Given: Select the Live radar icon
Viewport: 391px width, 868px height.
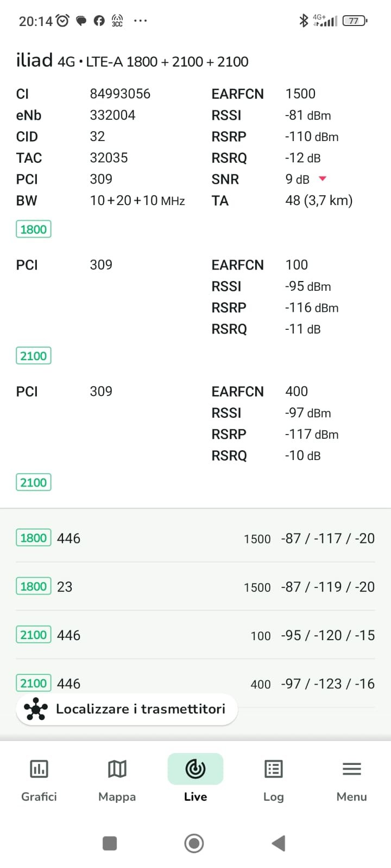Looking at the screenshot, I should click(195, 769).
